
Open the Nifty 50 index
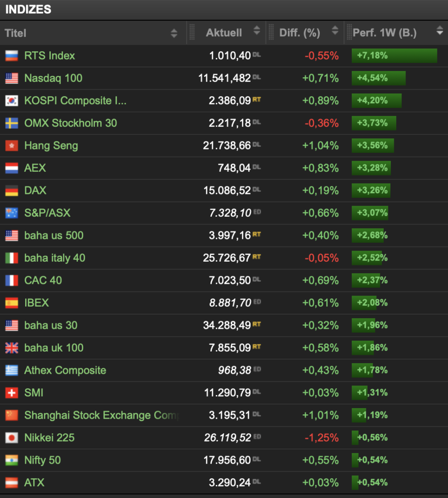click(x=43, y=460)
